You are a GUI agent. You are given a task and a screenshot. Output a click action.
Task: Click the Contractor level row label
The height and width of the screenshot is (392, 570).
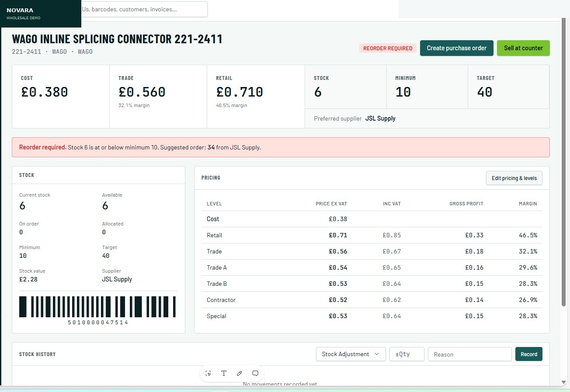pyautogui.click(x=221, y=300)
